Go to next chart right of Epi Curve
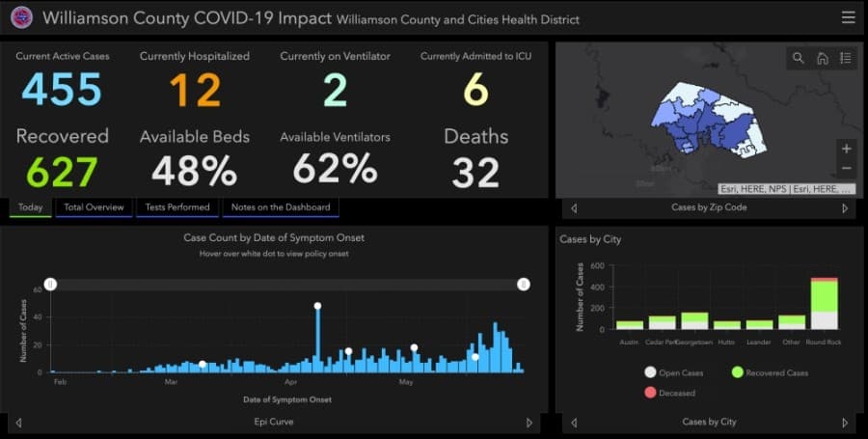868x439 pixels. (x=529, y=423)
